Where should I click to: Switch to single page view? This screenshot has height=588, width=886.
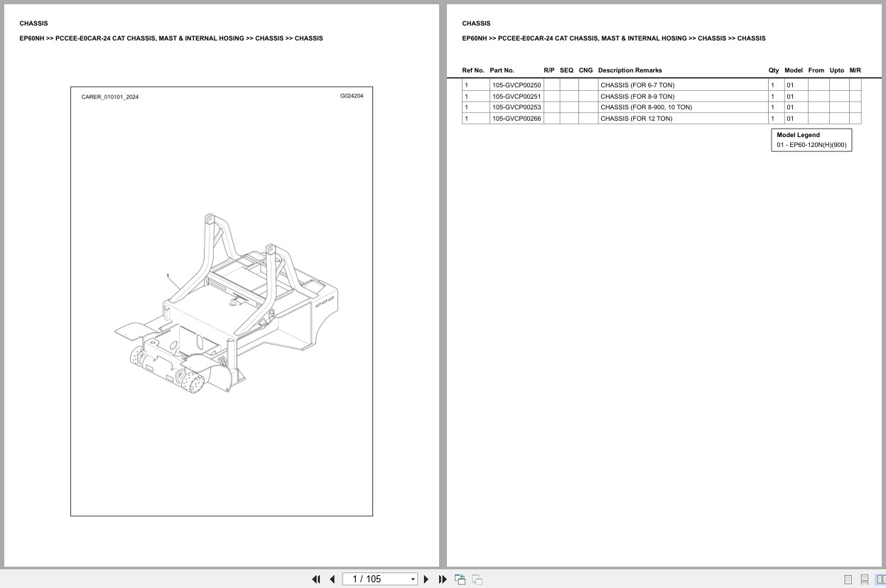[x=848, y=579]
